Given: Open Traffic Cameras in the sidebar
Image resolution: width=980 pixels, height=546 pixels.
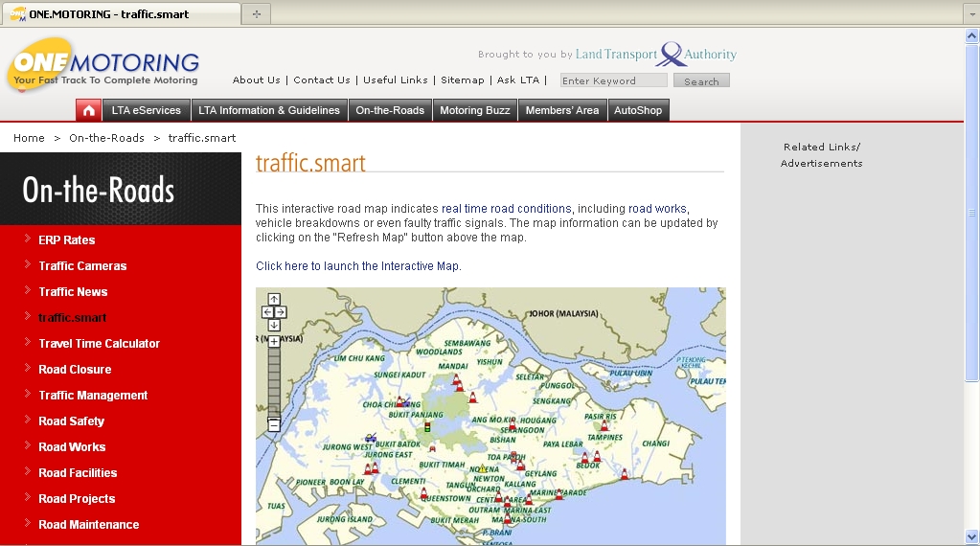Looking at the screenshot, I should point(82,266).
